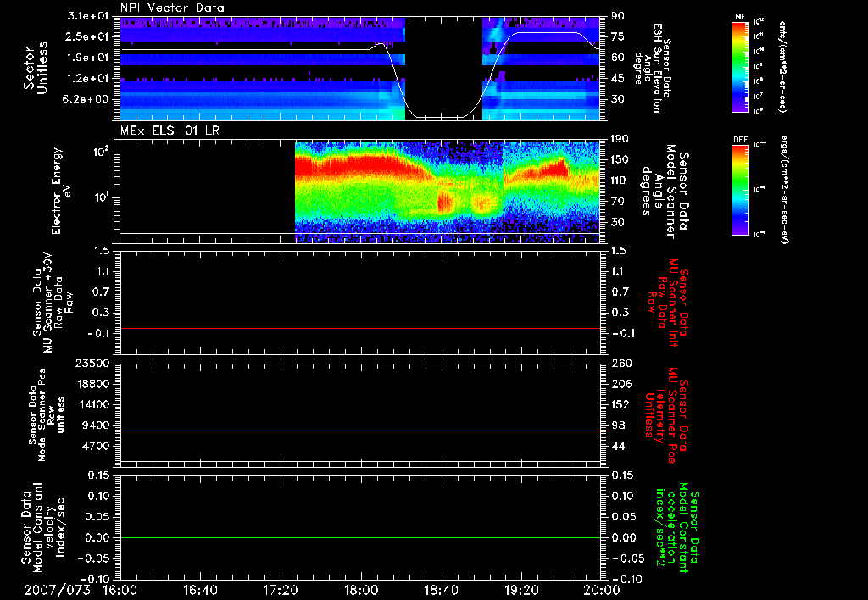Click the green trace in the velocity panel
Screen dimensions: 868x600
coord(359,537)
